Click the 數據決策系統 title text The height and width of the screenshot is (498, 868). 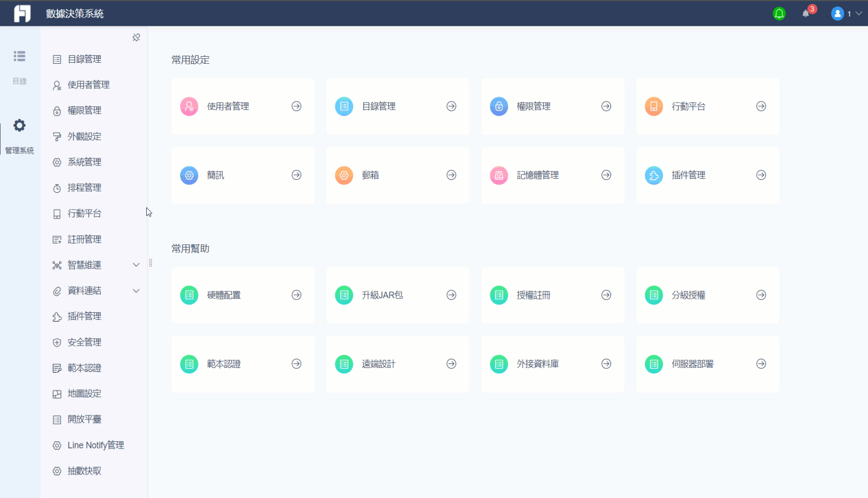pos(75,14)
